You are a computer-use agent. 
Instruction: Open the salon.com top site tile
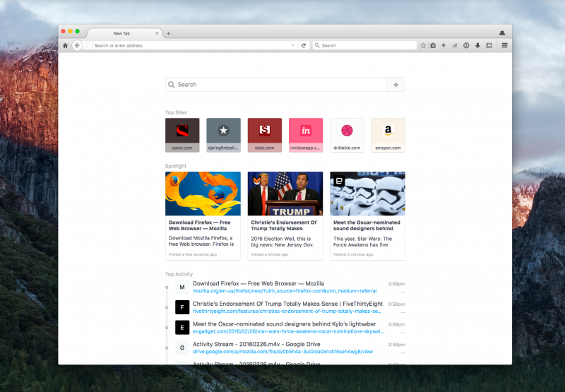182,135
